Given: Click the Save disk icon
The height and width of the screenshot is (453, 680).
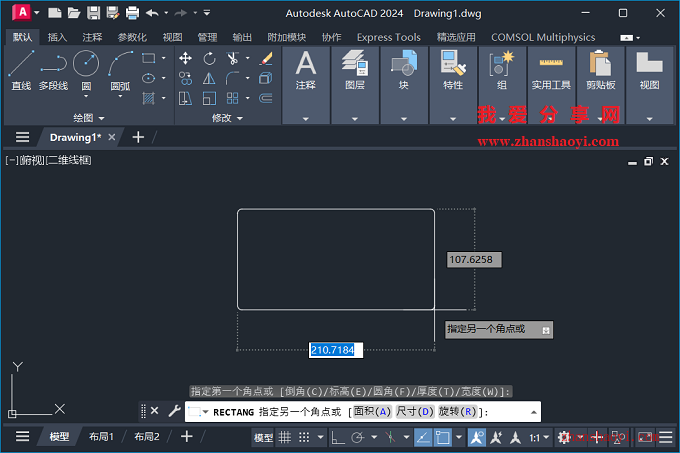Looking at the screenshot, I should pos(93,13).
